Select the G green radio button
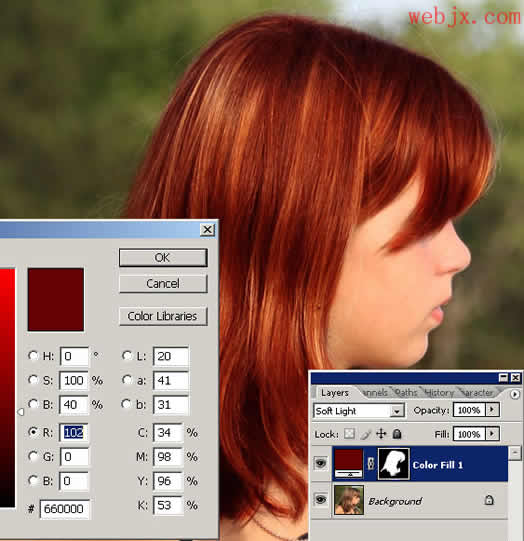 point(33,456)
